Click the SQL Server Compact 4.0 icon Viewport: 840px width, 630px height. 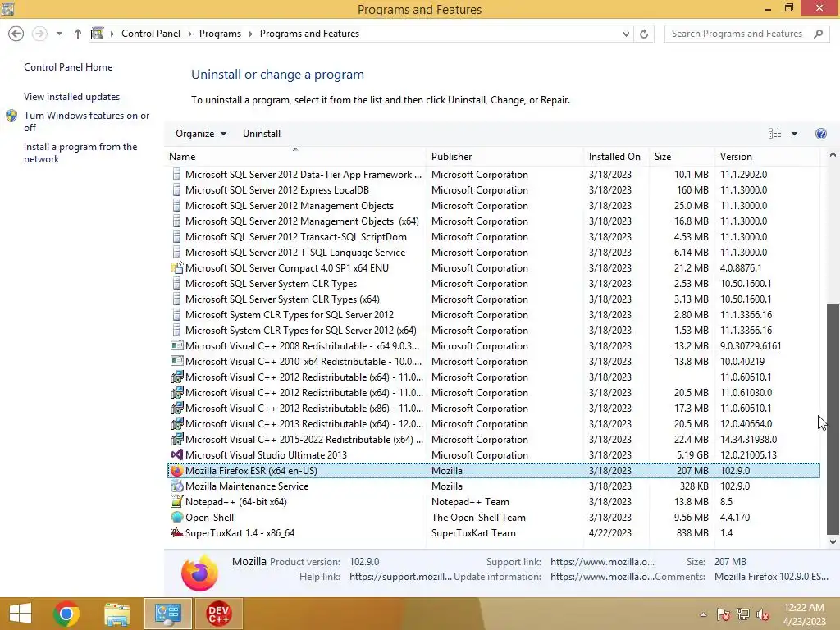coord(176,268)
